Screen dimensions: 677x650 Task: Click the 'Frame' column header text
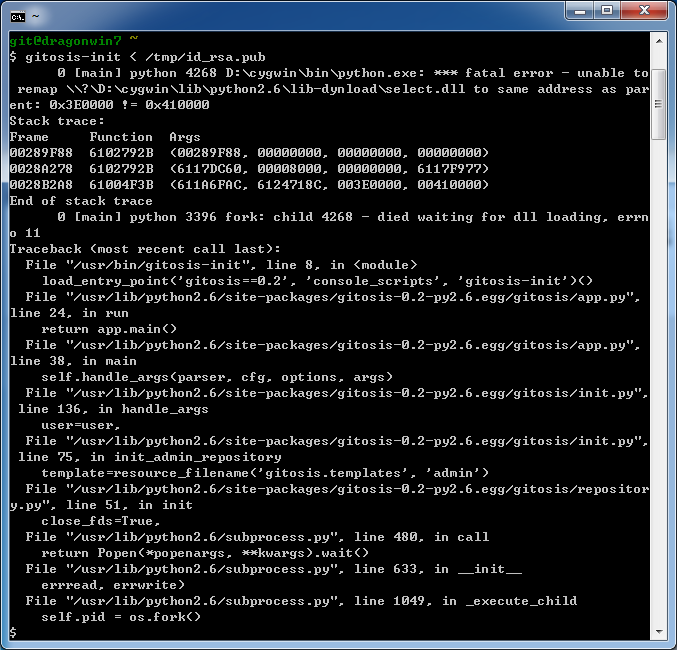coord(29,137)
